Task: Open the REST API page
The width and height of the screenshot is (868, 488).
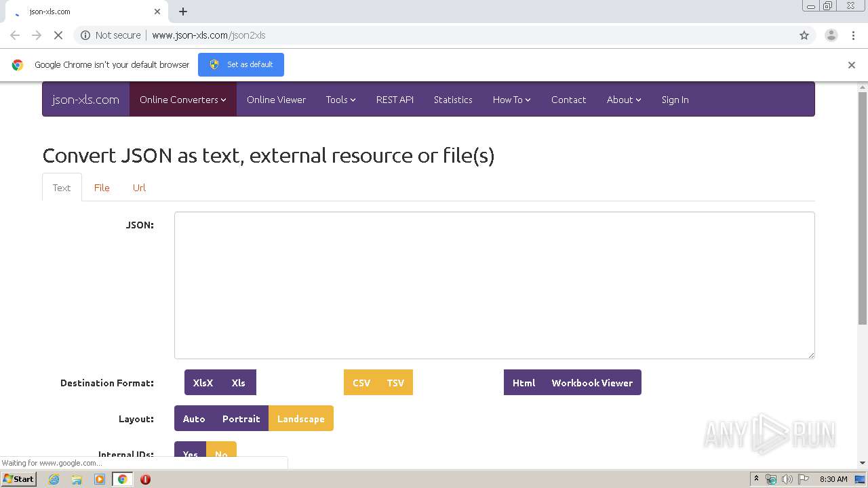Action: (395, 100)
